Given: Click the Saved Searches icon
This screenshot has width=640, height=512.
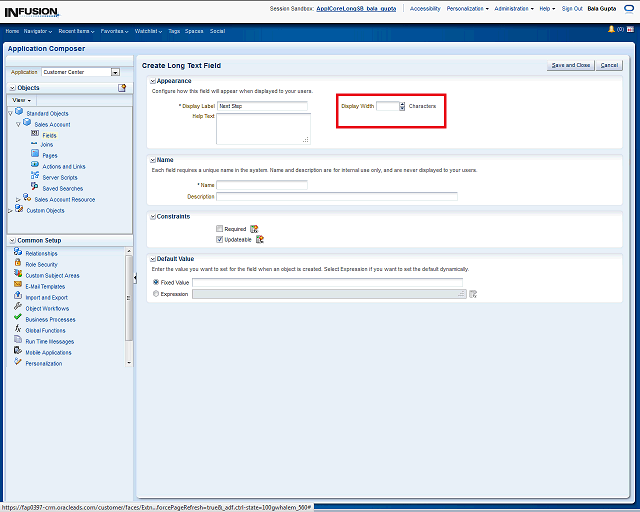Looking at the screenshot, I should pyautogui.click(x=35, y=187).
